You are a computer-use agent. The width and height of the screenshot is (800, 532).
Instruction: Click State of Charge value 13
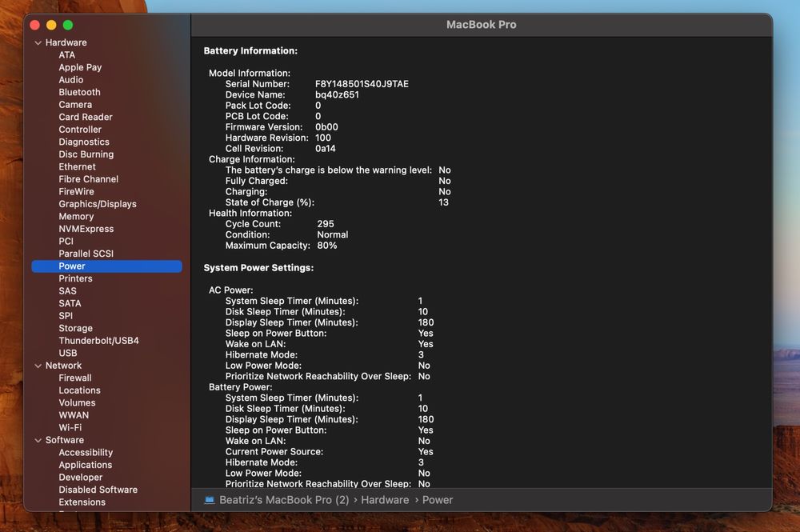443,202
